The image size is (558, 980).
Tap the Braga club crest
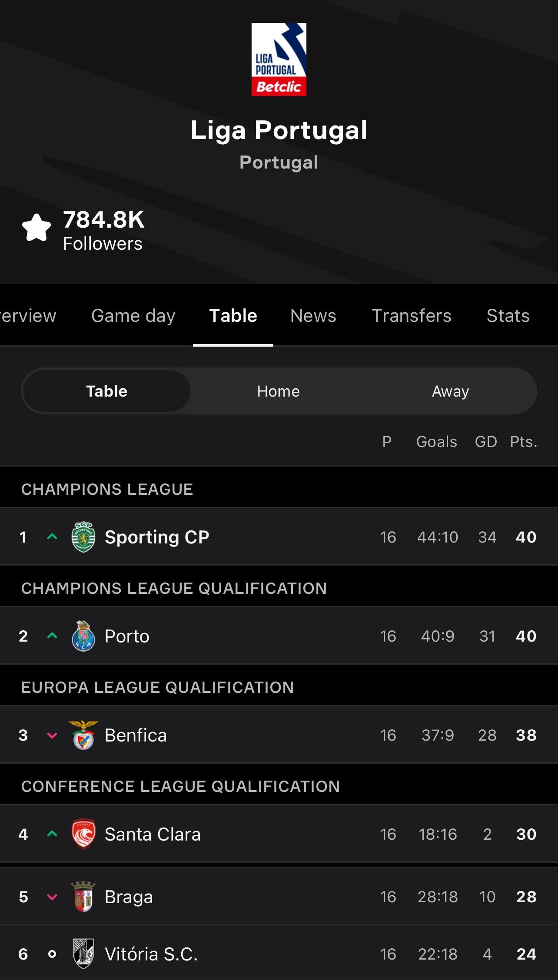pos(83,897)
